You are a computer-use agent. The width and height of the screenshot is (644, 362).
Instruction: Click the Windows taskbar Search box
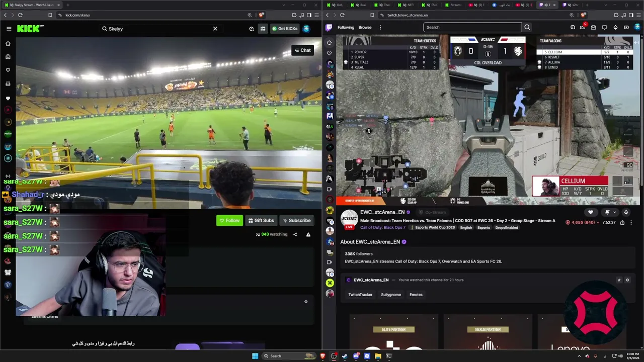(289, 356)
